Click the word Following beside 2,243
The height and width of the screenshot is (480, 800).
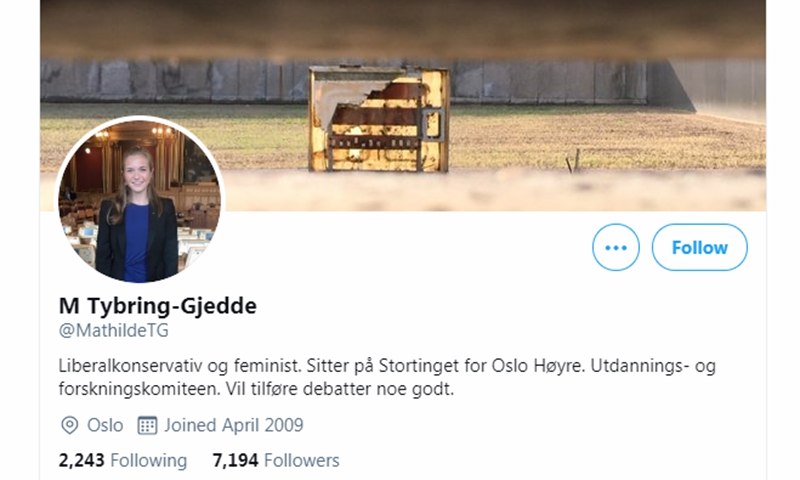point(148,461)
